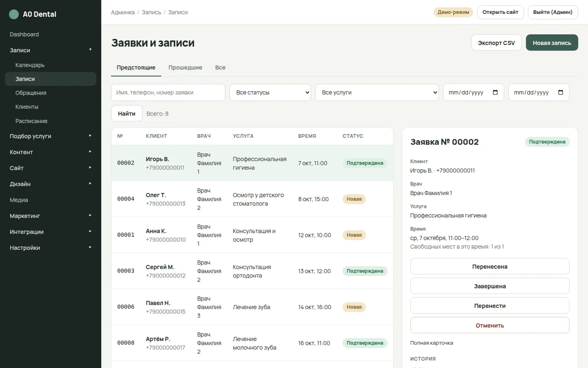Click the Отменить button in request panel

pyautogui.click(x=490, y=326)
